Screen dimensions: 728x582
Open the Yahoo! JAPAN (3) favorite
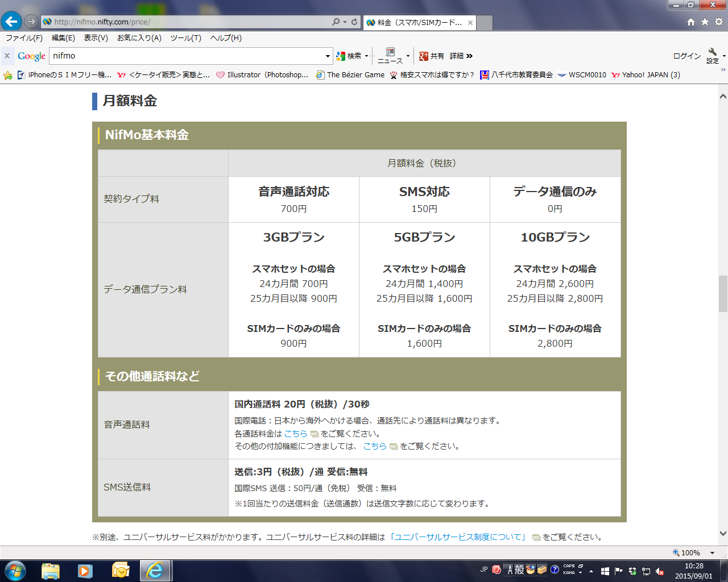click(x=646, y=75)
